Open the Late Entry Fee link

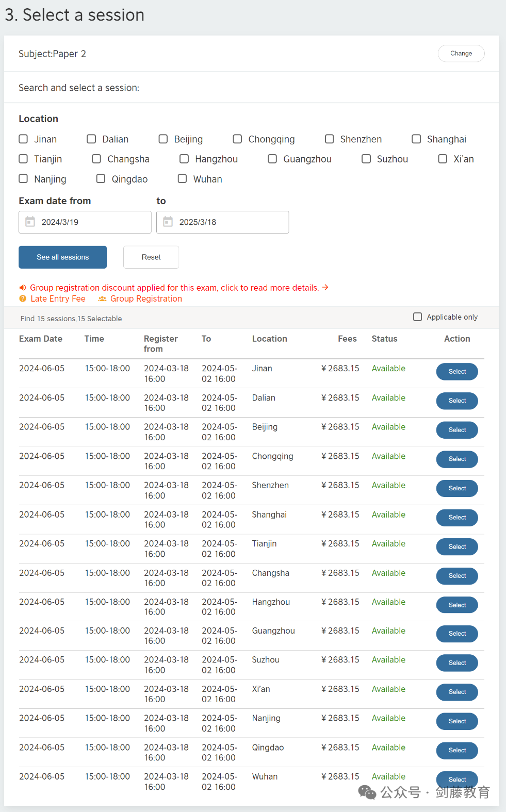(58, 299)
